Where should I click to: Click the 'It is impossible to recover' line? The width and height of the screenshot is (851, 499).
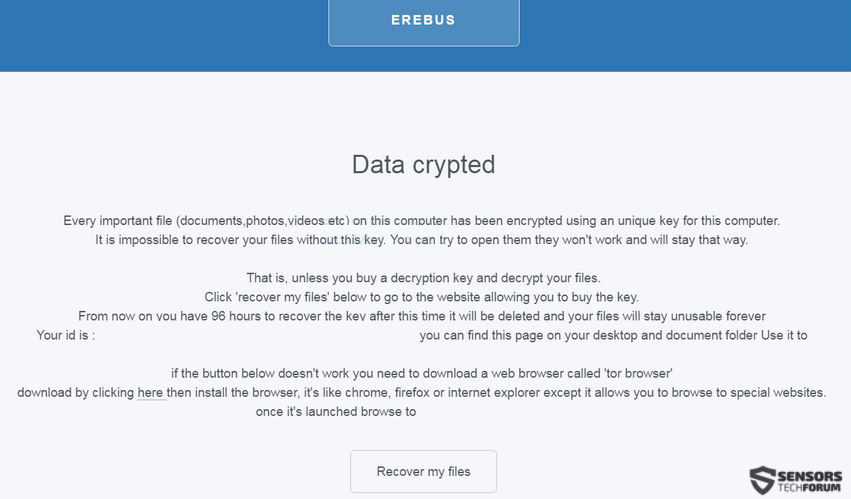click(421, 240)
